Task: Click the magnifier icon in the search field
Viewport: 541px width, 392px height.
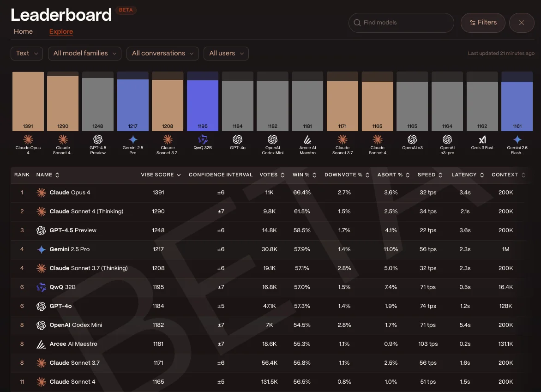Action: click(357, 23)
